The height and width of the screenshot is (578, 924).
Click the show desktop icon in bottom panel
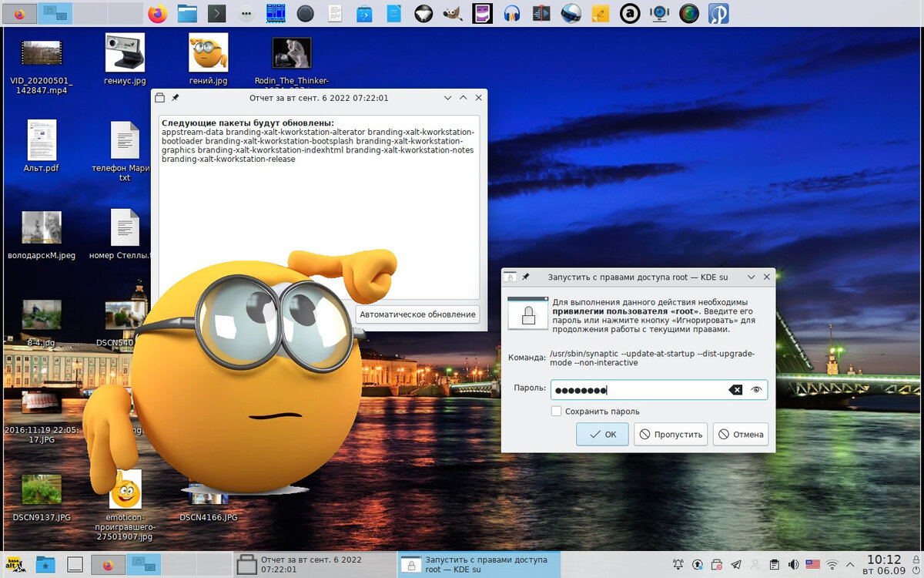coord(75,565)
